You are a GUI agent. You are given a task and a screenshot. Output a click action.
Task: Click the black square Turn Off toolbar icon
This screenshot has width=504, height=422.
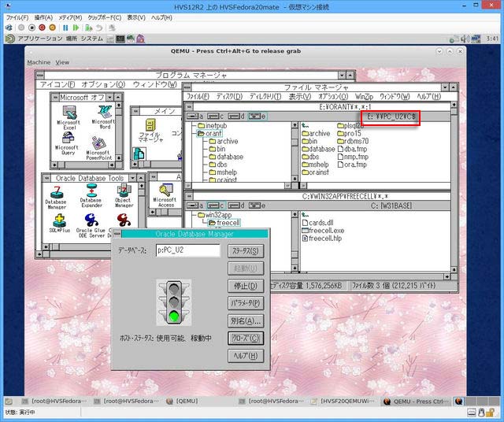[31, 28]
